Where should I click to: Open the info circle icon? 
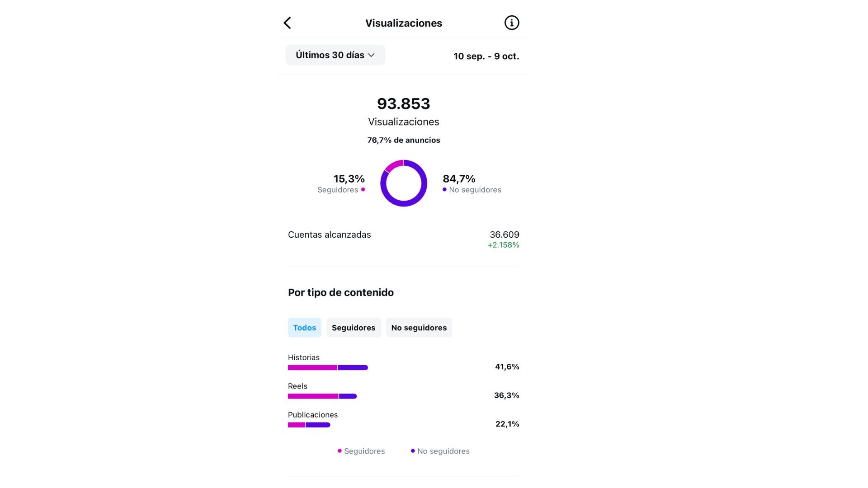pos(511,23)
